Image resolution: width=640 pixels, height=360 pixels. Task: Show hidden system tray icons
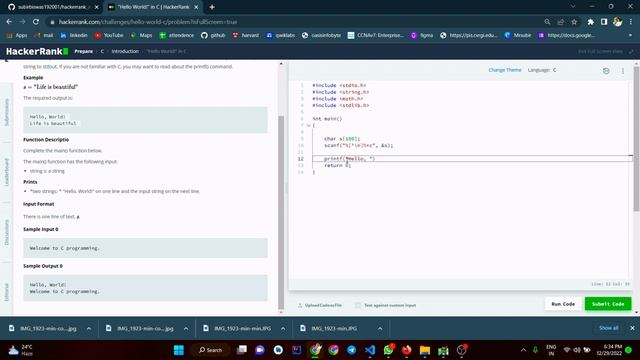523,350
